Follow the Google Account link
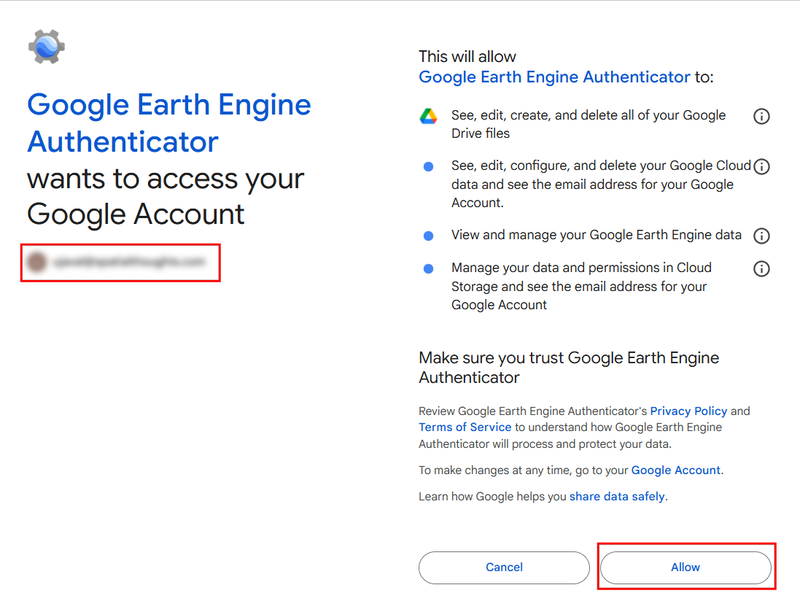The width and height of the screenshot is (800, 593). pyautogui.click(x=676, y=470)
